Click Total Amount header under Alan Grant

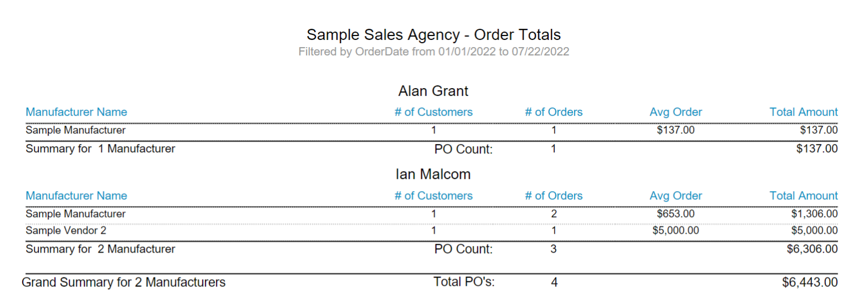pos(804,112)
